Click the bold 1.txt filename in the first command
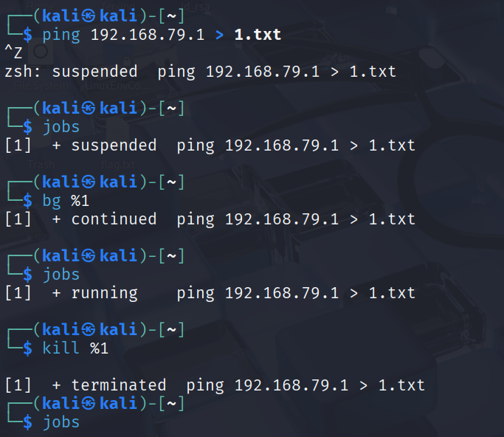Image resolution: width=504 pixels, height=437 pixels. pos(258,35)
